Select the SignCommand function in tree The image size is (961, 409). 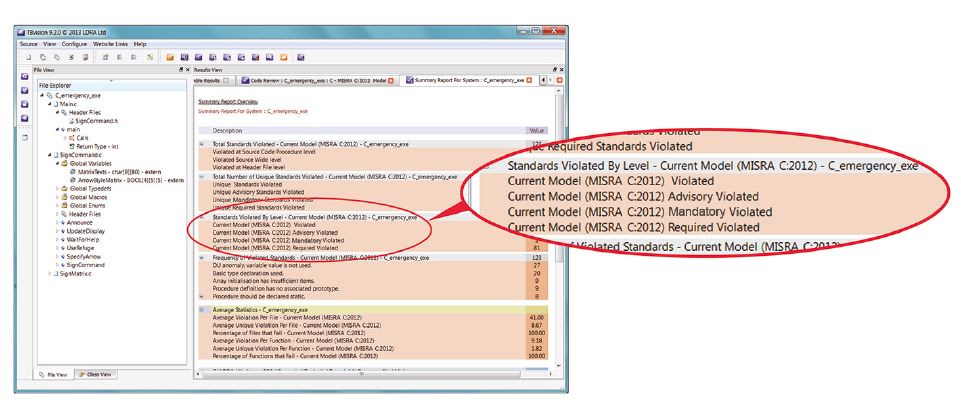click(85, 265)
